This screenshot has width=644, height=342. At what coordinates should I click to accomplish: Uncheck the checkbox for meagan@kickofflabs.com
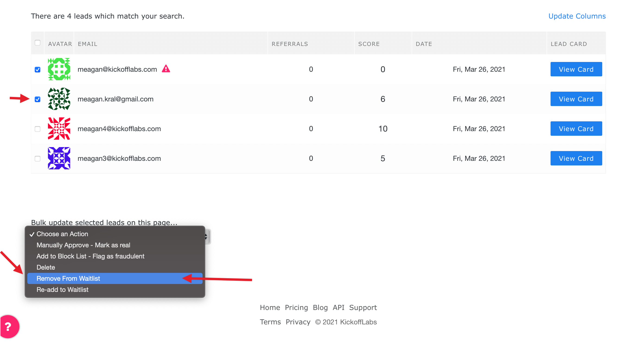tap(38, 70)
